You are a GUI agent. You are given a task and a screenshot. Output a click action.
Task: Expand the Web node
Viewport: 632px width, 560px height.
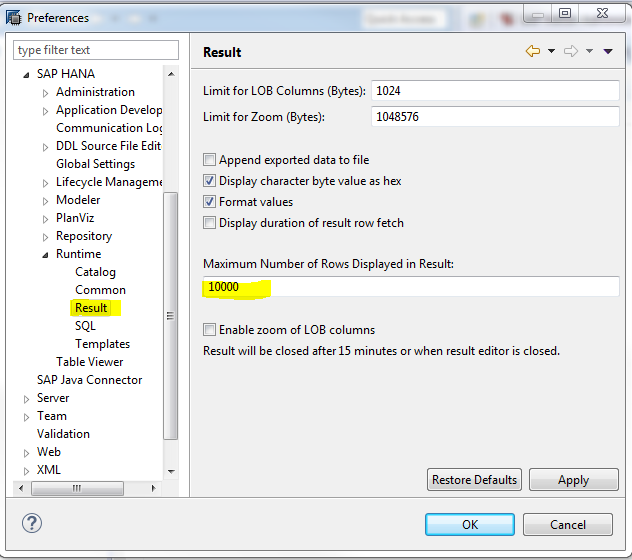click(x=27, y=453)
